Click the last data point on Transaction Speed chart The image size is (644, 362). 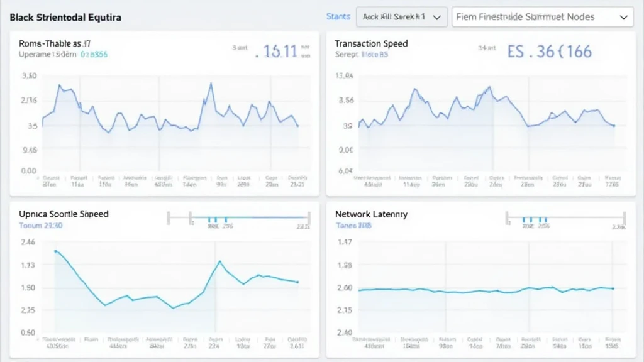click(614, 126)
